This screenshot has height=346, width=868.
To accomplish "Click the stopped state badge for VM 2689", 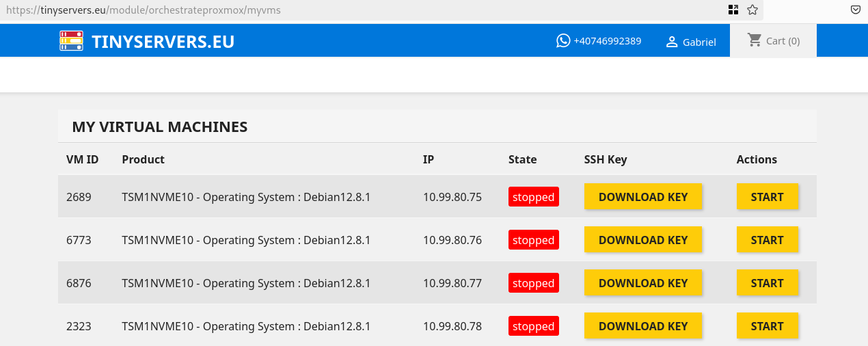I will click(534, 197).
